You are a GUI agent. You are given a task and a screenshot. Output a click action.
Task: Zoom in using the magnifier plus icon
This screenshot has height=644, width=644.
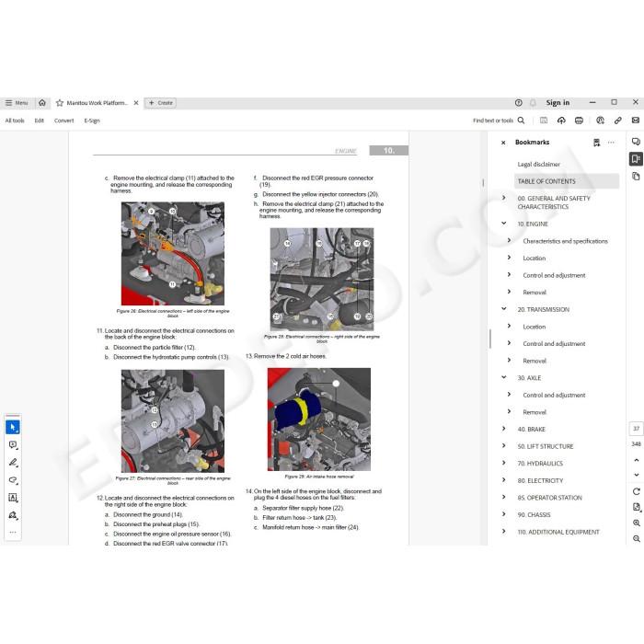click(x=637, y=523)
